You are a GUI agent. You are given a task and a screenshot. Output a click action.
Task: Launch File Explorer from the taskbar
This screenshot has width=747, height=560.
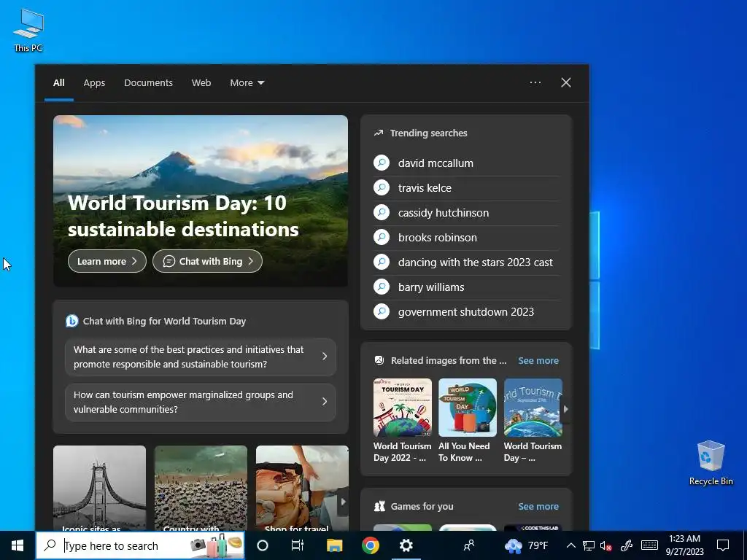[x=334, y=545]
